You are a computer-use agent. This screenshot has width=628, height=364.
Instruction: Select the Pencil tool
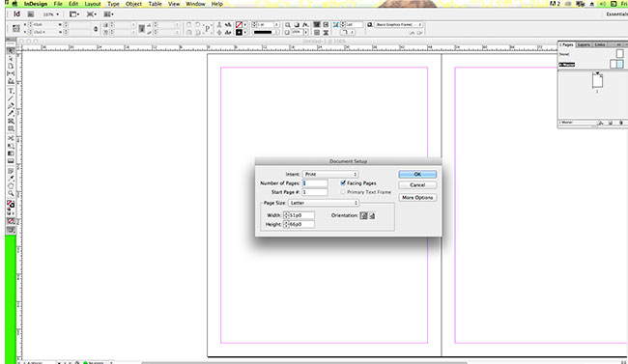[x=11, y=114]
